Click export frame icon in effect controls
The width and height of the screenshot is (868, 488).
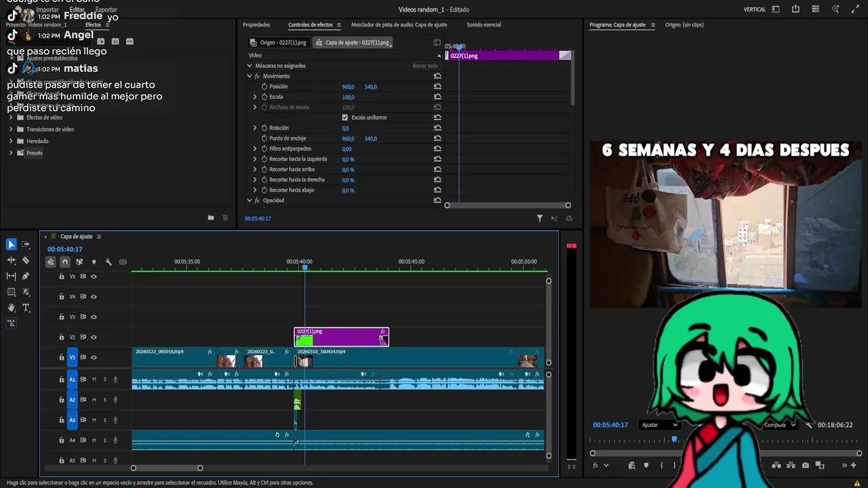click(569, 218)
